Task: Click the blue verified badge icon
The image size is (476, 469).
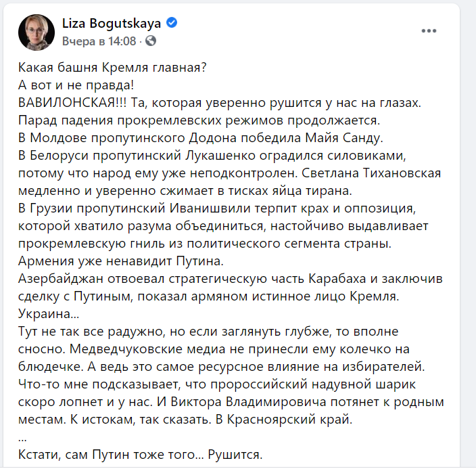Action: [172, 23]
